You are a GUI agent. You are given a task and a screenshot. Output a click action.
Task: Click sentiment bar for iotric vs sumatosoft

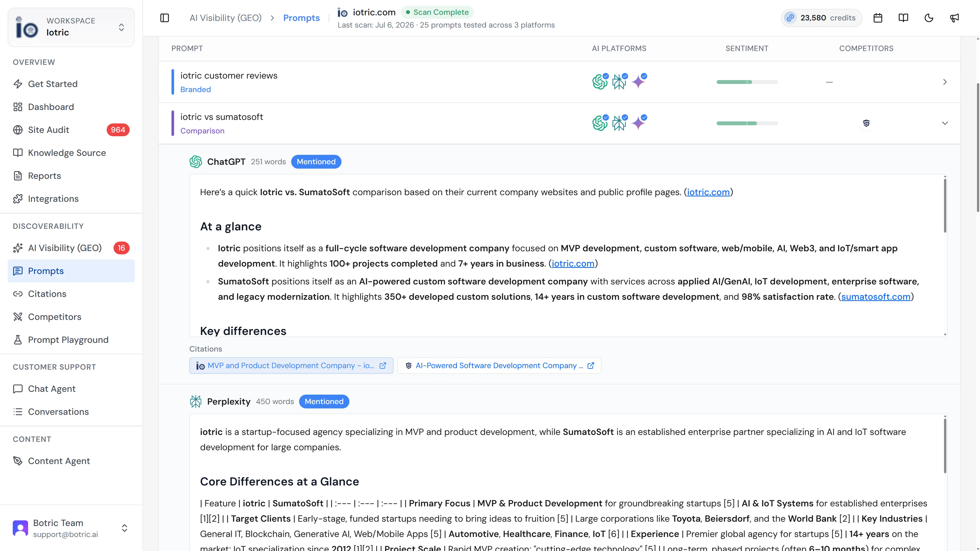(747, 123)
